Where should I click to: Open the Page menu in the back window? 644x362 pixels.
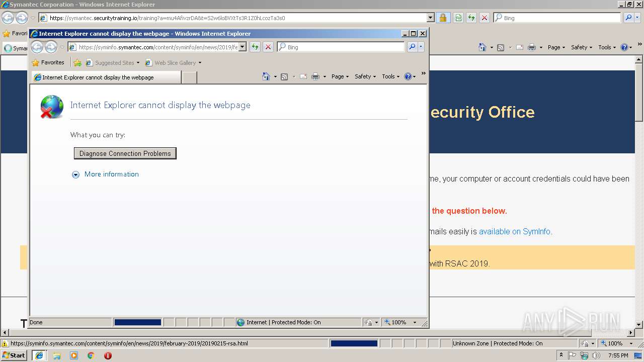(x=556, y=47)
